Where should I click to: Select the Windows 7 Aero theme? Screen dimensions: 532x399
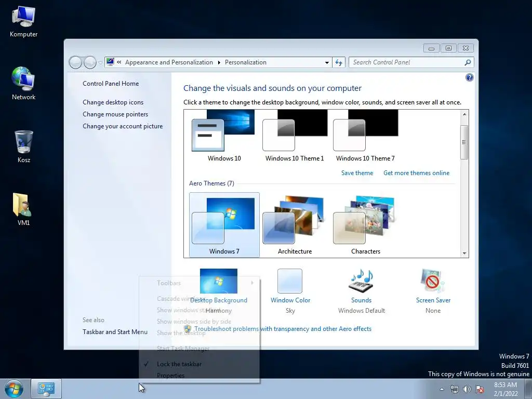(224, 225)
